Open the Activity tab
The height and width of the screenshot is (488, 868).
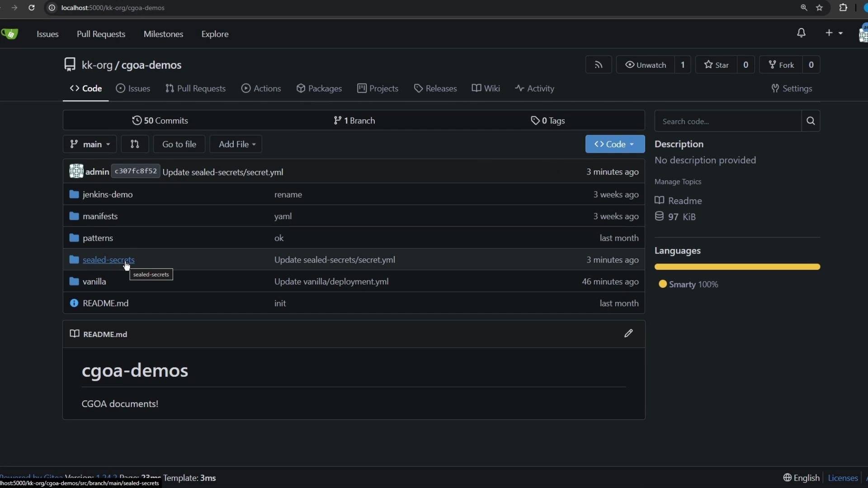pyautogui.click(x=534, y=89)
